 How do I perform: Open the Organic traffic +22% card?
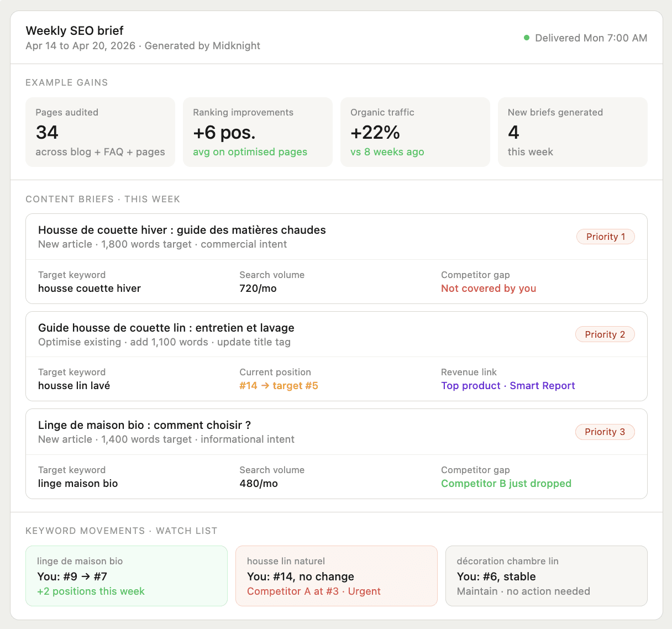pos(415,132)
